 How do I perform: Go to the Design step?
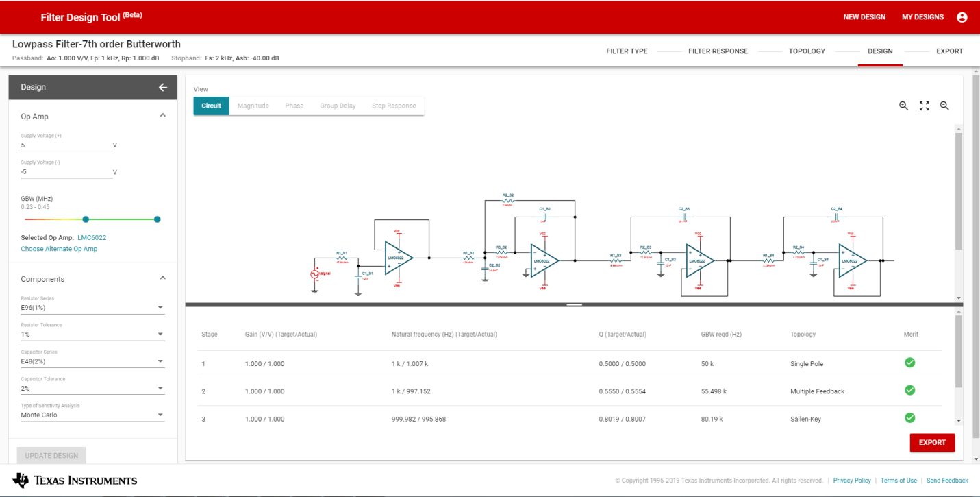click(x=880, y=51)
